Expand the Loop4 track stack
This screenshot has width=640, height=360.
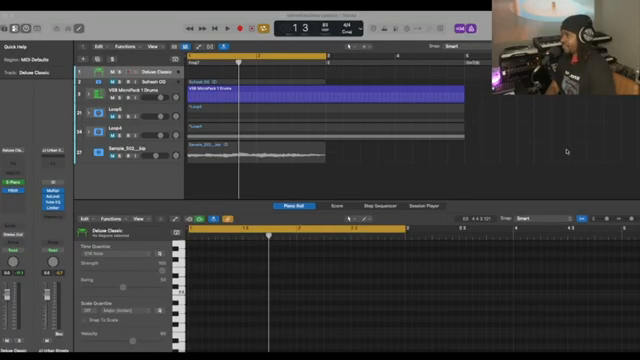[x=89, y=132]
